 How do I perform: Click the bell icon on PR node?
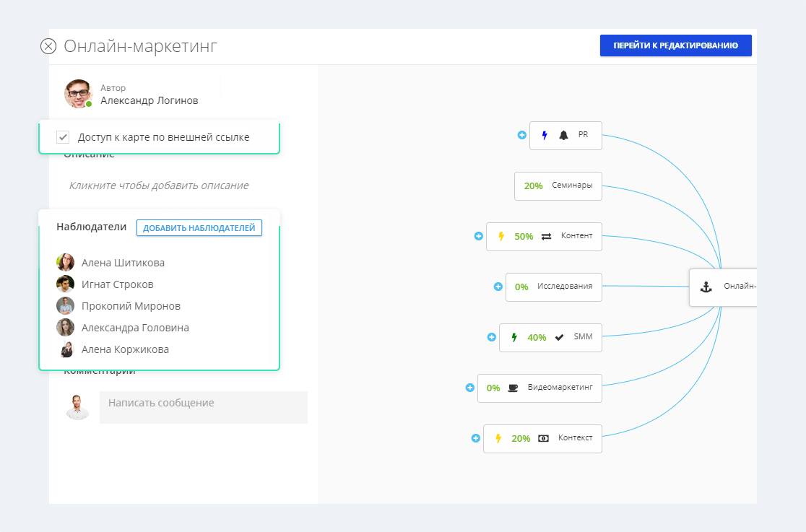click(563, 135)
